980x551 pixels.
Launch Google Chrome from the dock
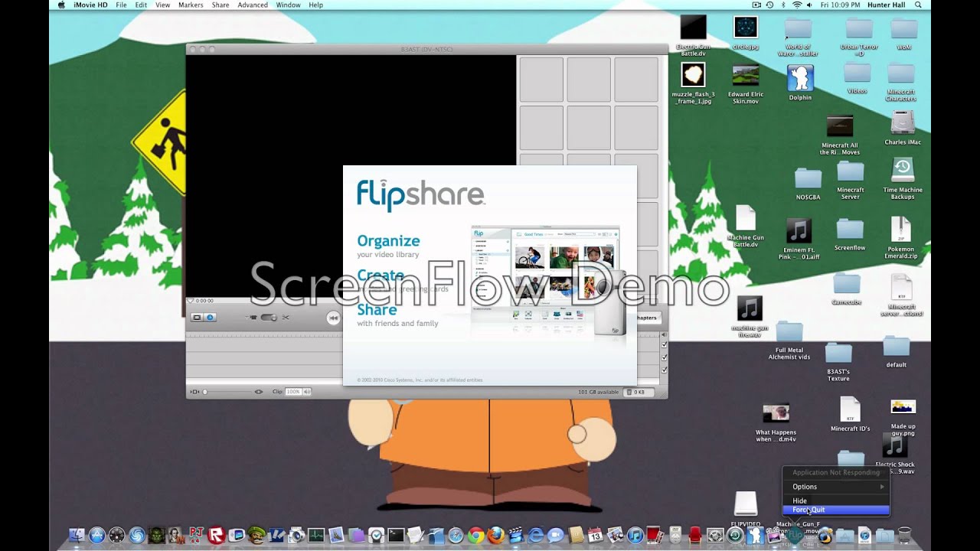tap(475, 535)
